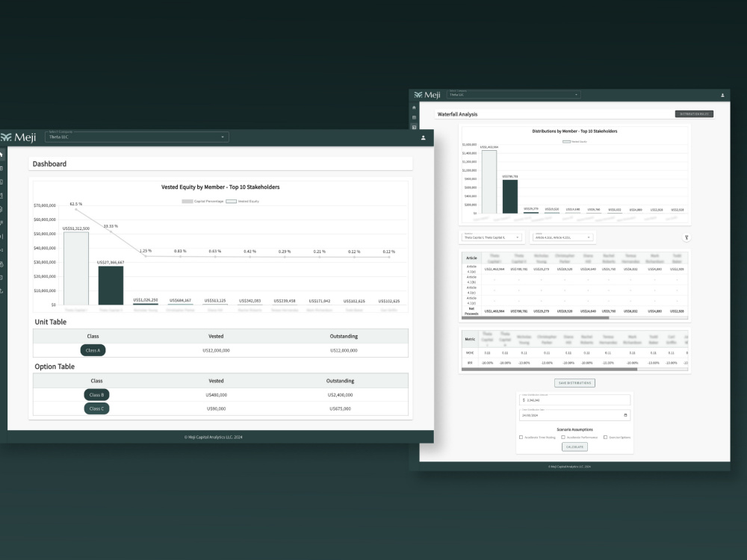Click the Class C pill in Option Table
Image resolution: width=747 pixels, height=560 pixels.
[x=96, y=408]
